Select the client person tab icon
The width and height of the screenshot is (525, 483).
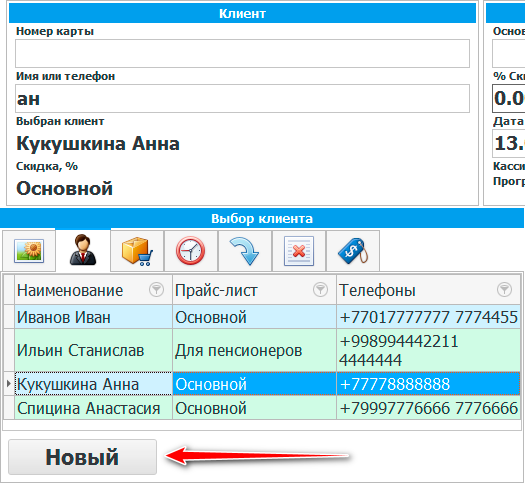point(83,250)
